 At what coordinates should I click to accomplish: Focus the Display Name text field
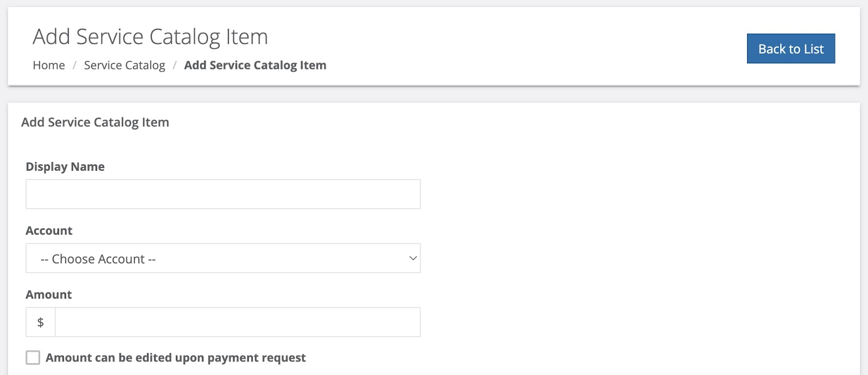click(x=222, y=194)
